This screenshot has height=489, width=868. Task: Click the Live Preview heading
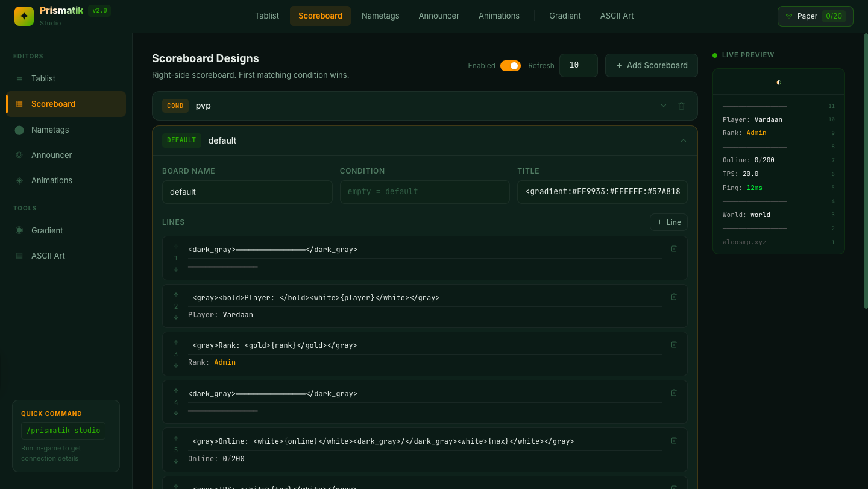(748, 55)
